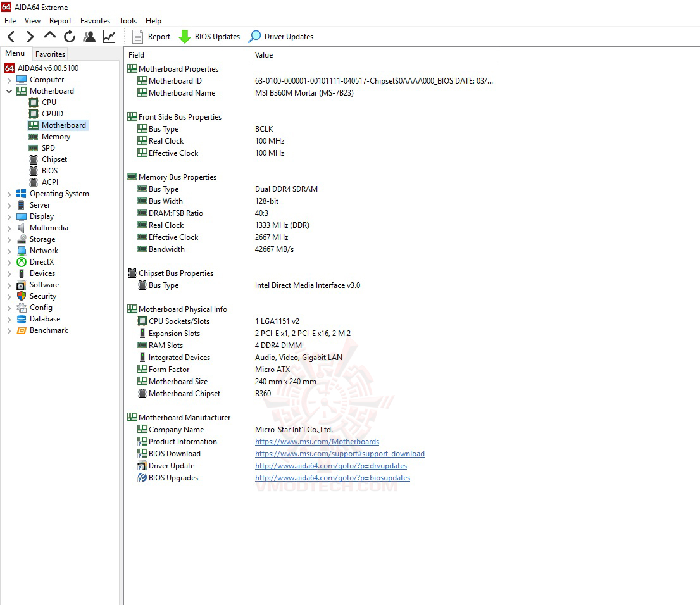The height and width of the screenshot is (605, 700).
Task: Click the Back navigation arrow
Action: click(x=11, y=37)
